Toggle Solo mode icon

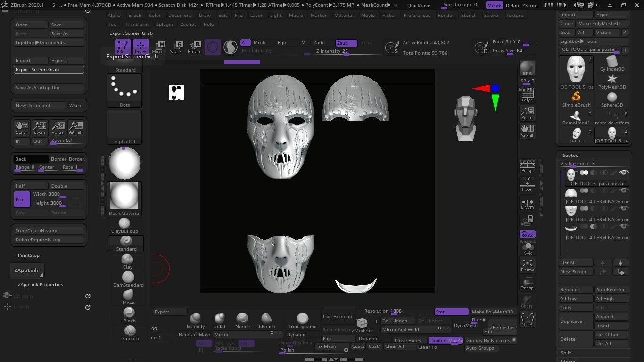pos(528,248)
